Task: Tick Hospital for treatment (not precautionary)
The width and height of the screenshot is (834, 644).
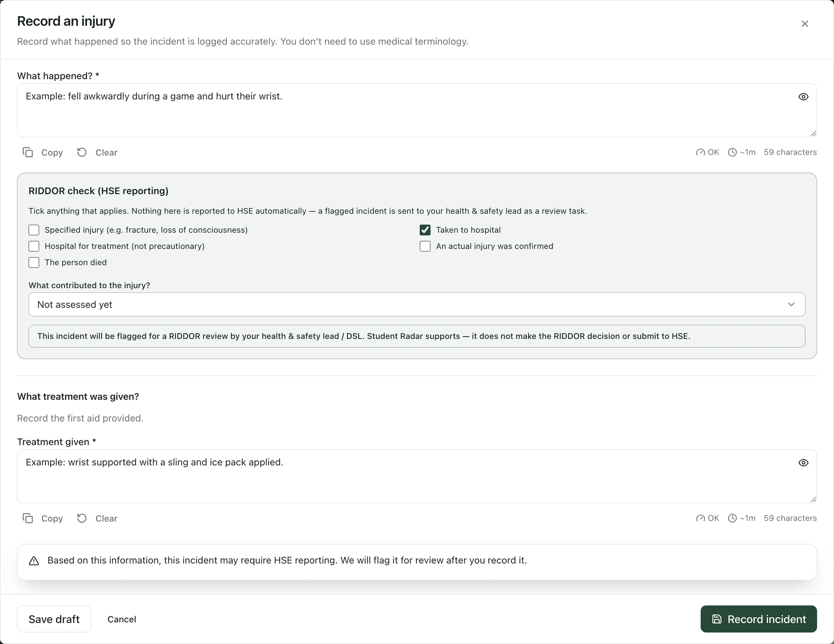Action: [34, 246]
